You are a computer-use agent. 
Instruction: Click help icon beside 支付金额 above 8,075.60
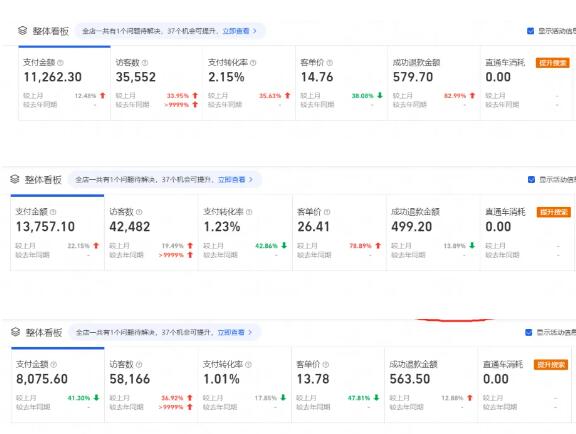pyautogui.click(x=54, y=365)
